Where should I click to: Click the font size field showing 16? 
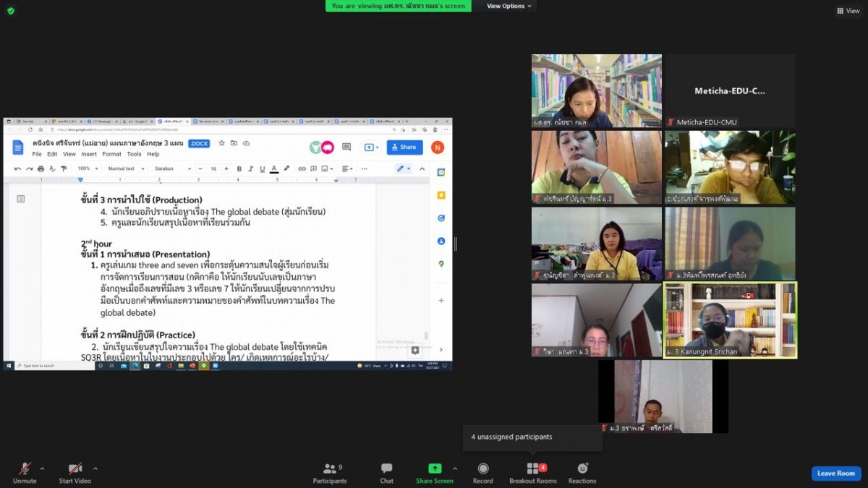(214, 168)
